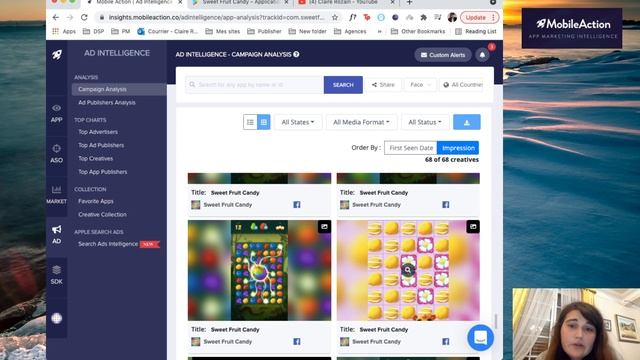Image resolution: width=640 pixels, height=360 pixels.
Task: Bookmark this page with the star icon
Action: click(x=335, y=18)
